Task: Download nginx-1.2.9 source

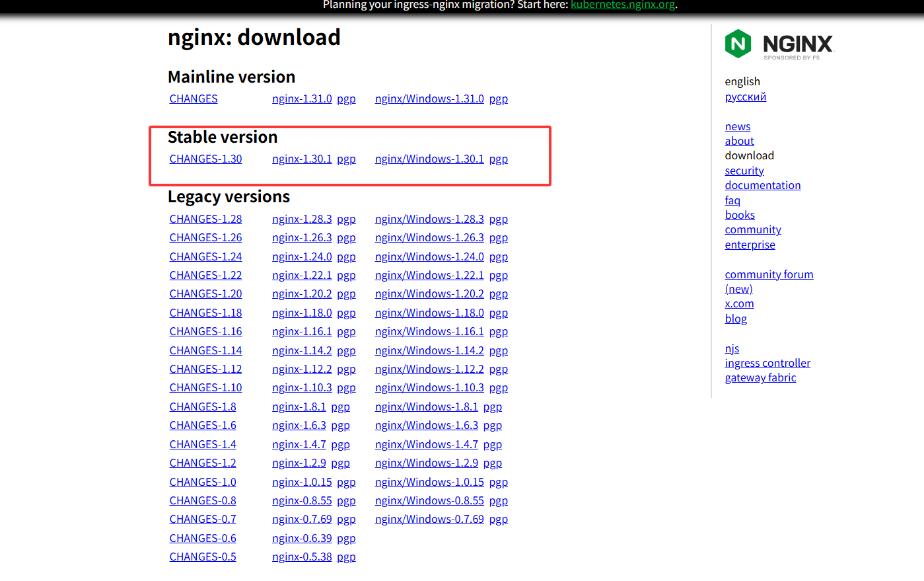Action: point(299,463)
